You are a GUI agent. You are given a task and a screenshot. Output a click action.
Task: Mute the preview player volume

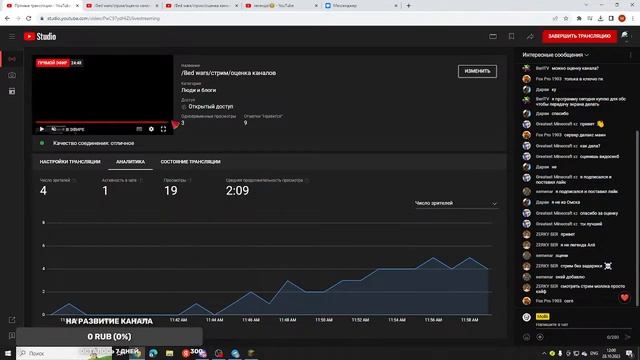[53, 129]
